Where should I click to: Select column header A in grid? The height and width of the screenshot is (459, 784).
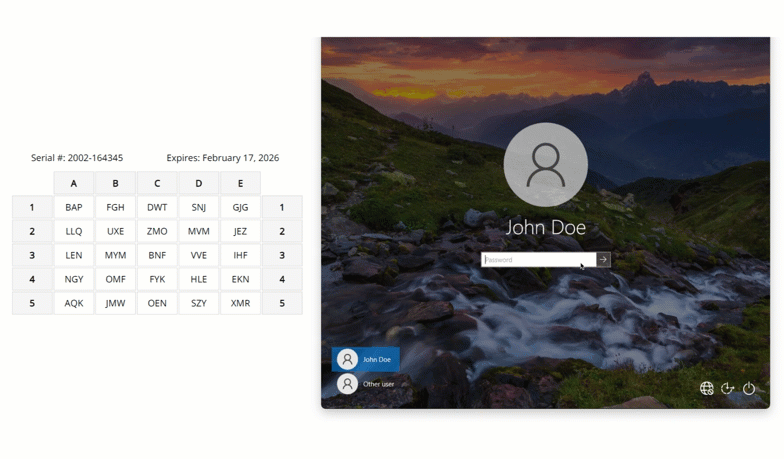(x=74, y=184)
